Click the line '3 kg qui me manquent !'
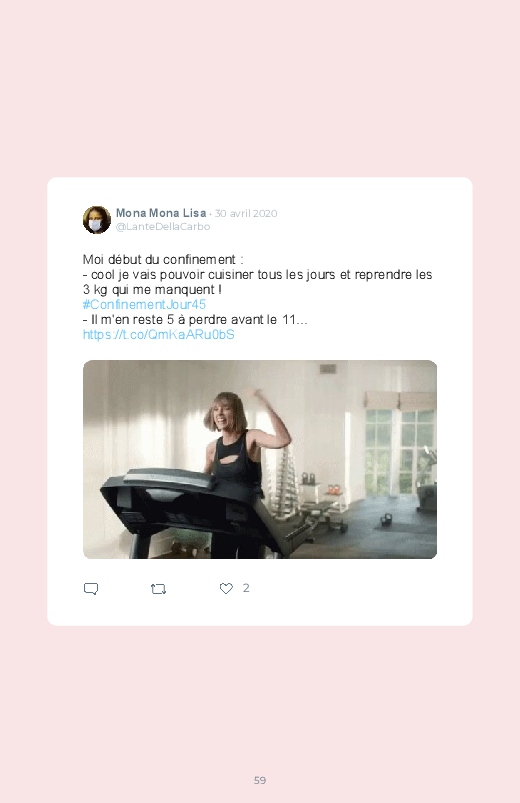Image resolution: width=520 pixels, height=803 pixels. tap(152, 289)
